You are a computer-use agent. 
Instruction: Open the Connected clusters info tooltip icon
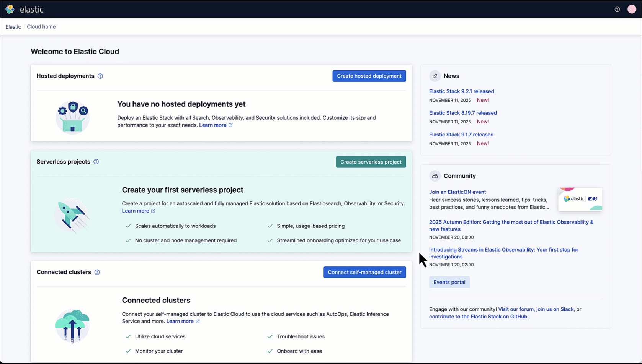[97, 272]
